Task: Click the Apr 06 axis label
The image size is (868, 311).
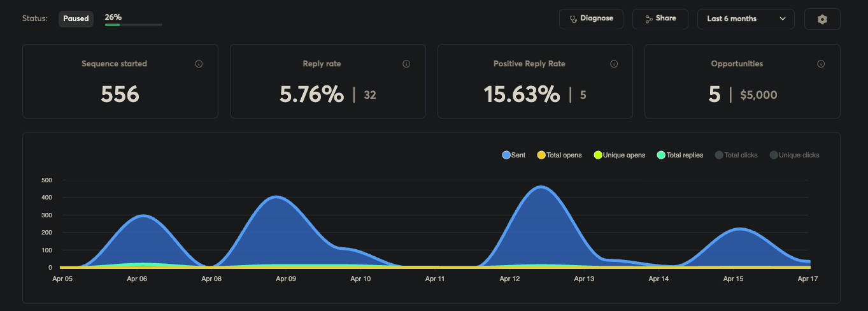Action: click(x=137, y=278)
